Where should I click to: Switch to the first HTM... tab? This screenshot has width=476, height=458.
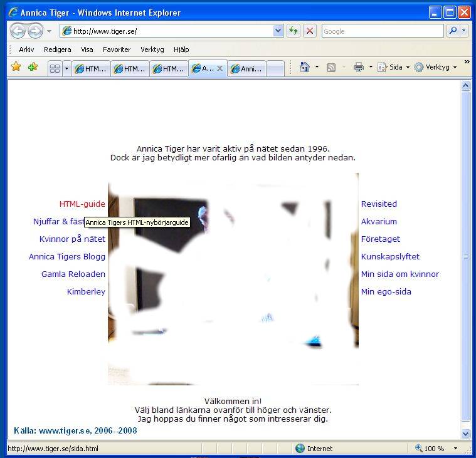91,69
